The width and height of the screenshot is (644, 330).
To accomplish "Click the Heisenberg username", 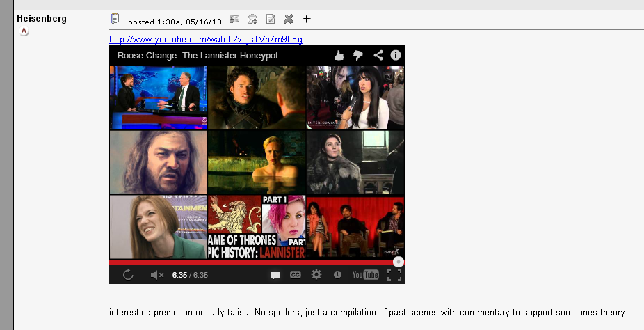I will [x=41, y=18].
